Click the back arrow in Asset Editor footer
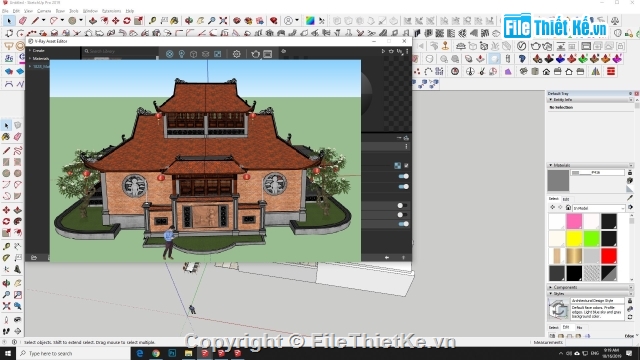This screenshot has height=360, width=640. [387, 258]
